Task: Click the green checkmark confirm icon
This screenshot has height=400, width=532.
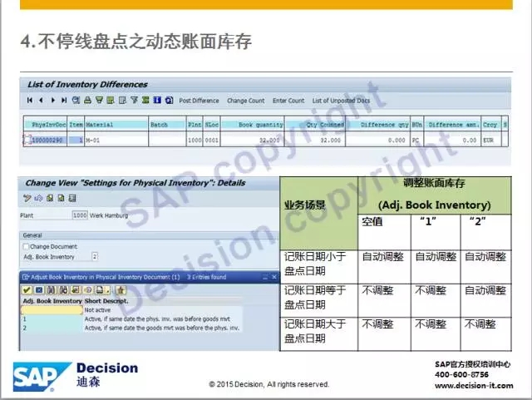Action: click(27, 289)
